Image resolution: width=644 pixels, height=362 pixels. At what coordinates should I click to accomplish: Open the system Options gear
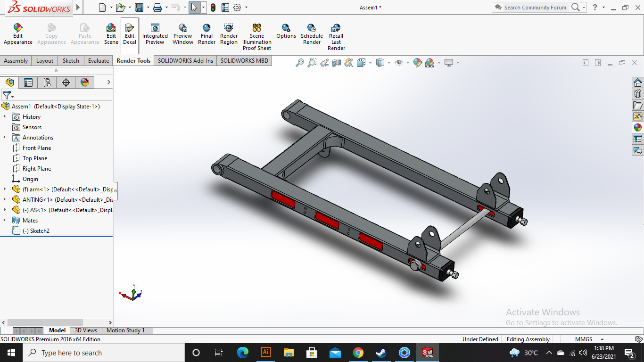click(x=237, y=8)
